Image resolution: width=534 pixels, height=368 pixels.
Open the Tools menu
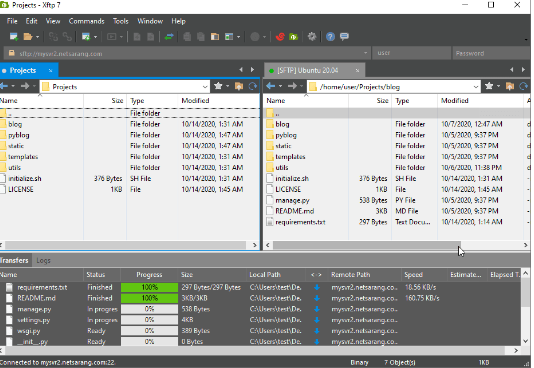[x=121, y=21]
